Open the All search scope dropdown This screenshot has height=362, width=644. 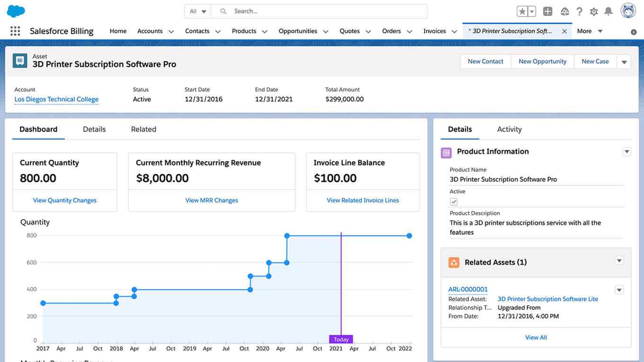(x=198, y=11)
